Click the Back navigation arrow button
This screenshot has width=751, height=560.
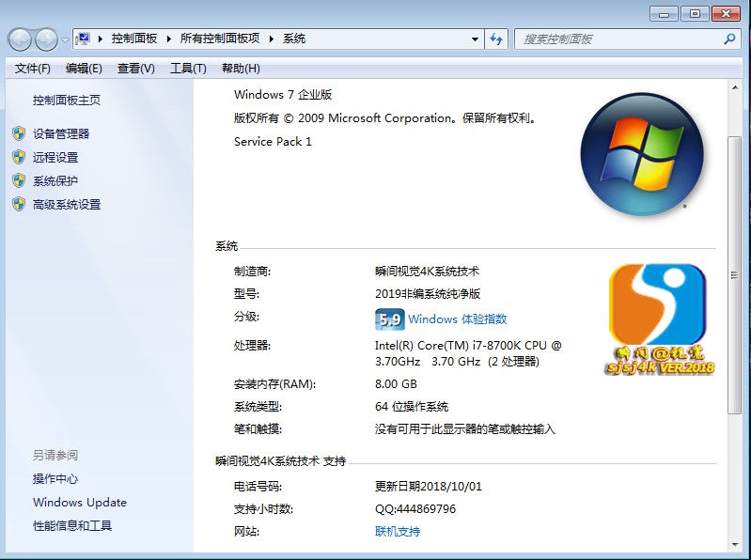[20, 39]
